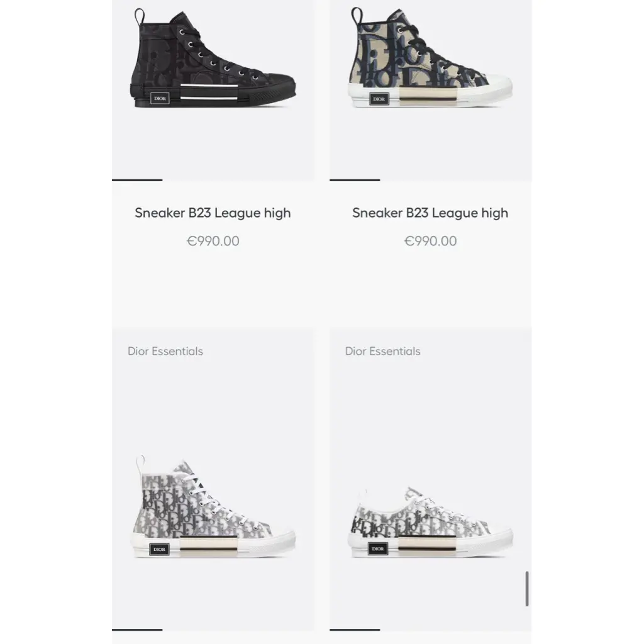This screenshot has width=644, height=644.
Task: Click the vertical scrollbar thumb on the right
Action: click(x=527, y=589)
